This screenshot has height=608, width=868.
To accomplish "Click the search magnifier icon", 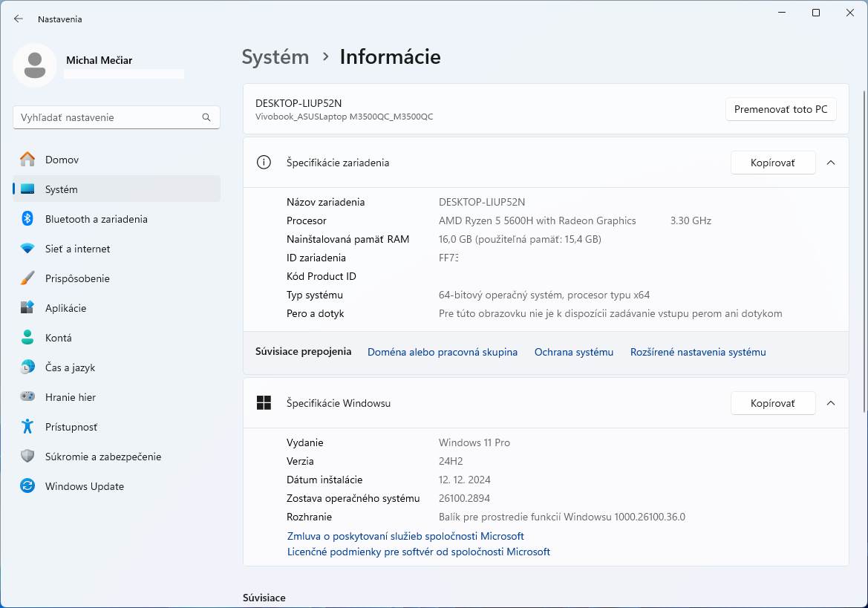I will [206, 117].
